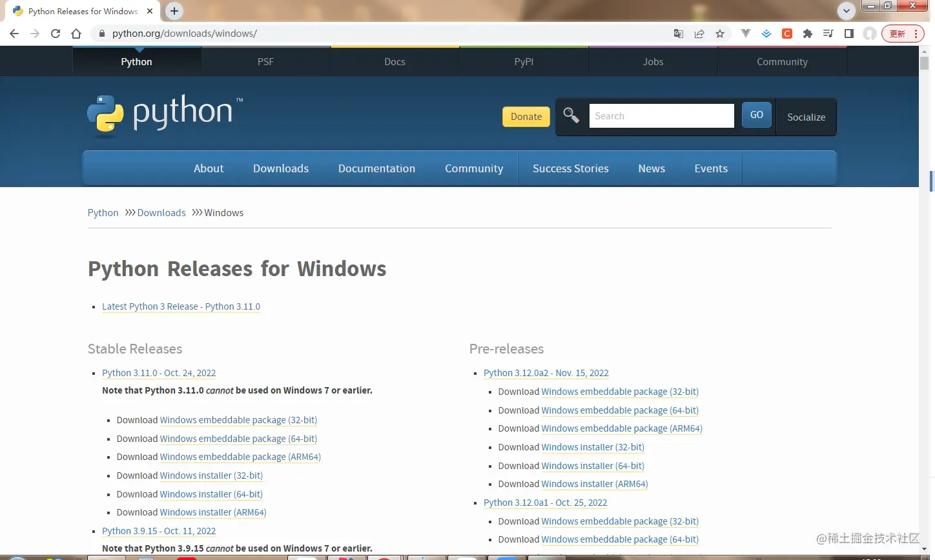This screenshot has width=935, height=560.
Task: Open the Documentation menu
Action: click(x=376, y=168)
